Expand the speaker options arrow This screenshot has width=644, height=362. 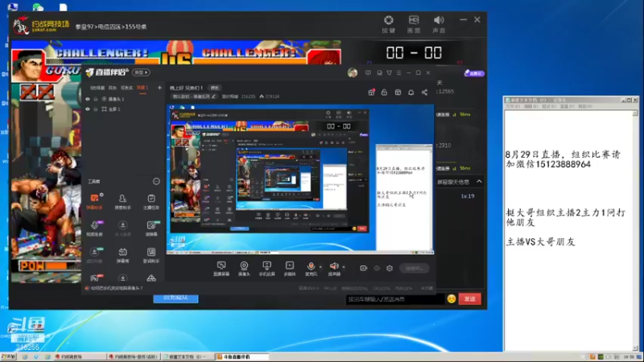[344, 267]
